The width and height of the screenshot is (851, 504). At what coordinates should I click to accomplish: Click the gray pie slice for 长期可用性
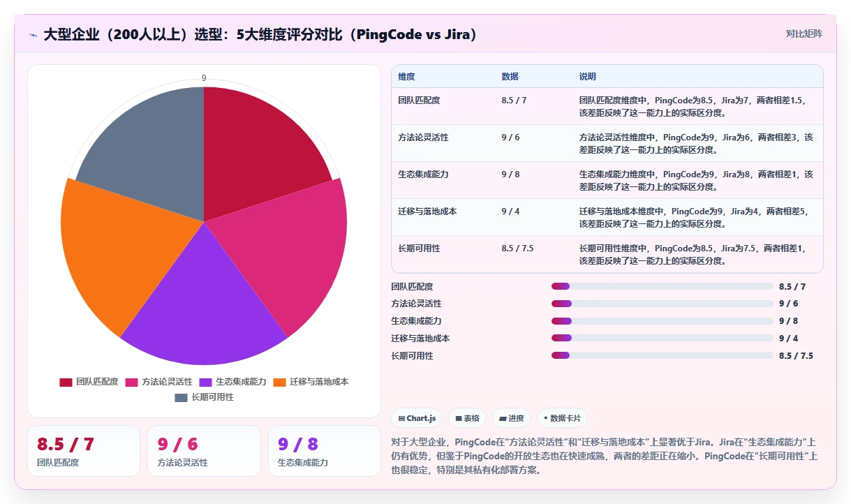(154, 154)
